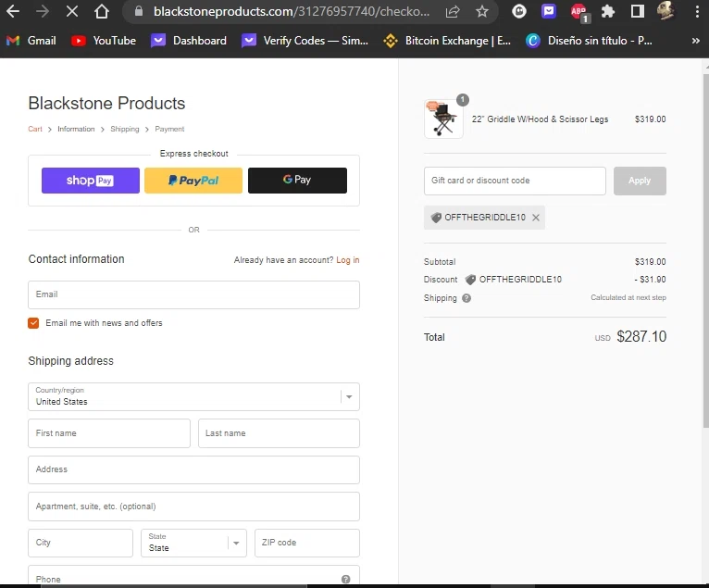Expand the State dropdown
709x588 pixels.
(x=193, y=543)
